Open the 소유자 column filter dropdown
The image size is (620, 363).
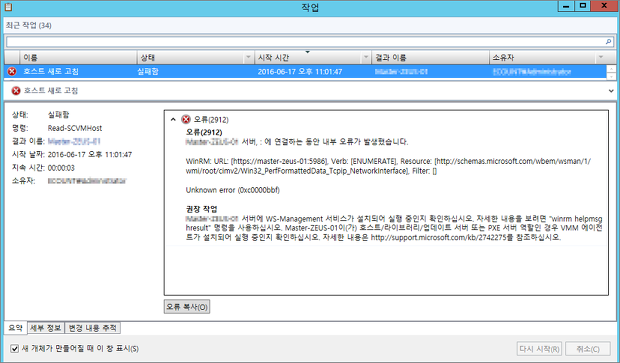[601, 57]
